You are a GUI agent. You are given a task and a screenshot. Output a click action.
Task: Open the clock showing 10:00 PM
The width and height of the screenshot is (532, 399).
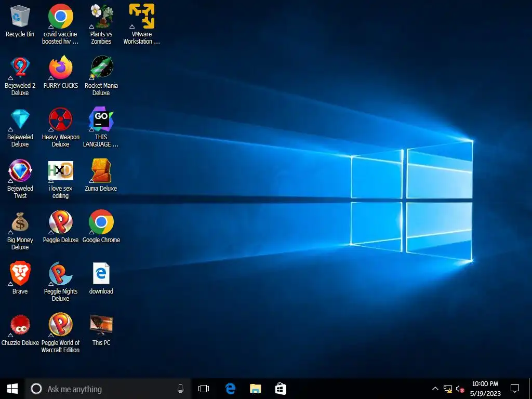pyautogui.click(x=485, y=389)
